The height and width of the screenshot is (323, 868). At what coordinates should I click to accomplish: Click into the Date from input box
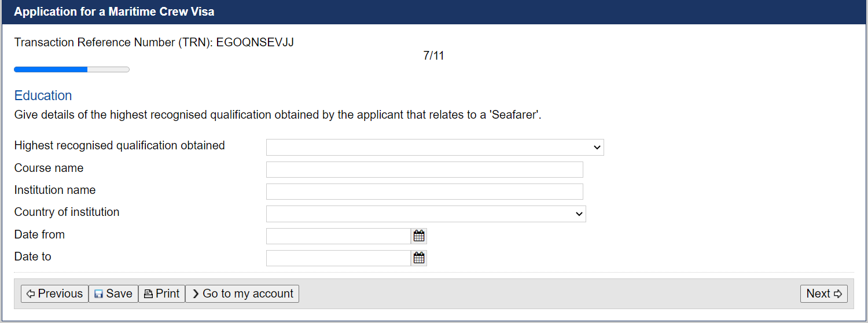pyautogui.click(x=339, y=236)
